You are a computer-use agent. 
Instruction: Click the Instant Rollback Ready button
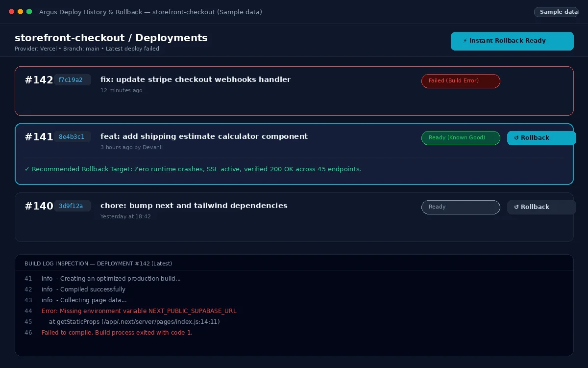click(512, 41)
